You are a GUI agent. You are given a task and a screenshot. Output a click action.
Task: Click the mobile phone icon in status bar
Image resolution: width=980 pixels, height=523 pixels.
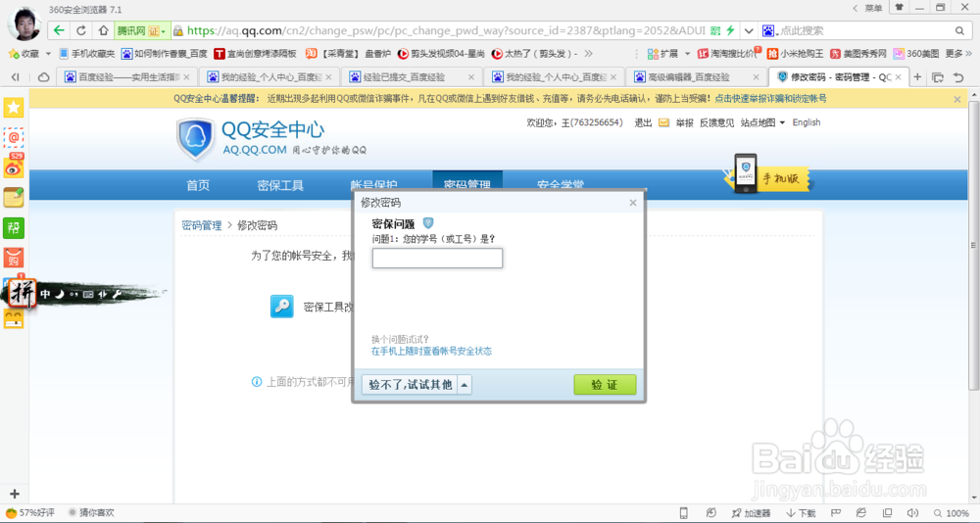pyautogui.click(x=683, y=513)
